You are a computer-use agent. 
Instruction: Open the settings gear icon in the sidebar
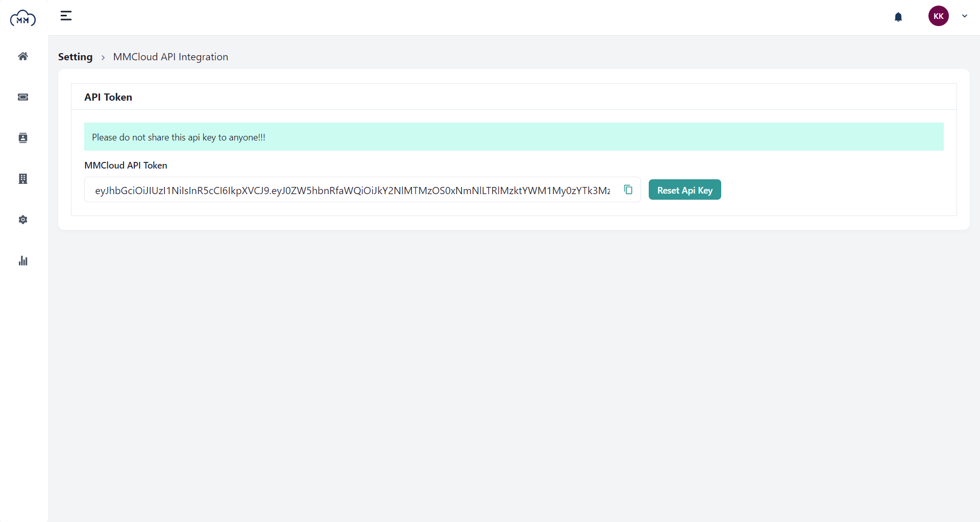coord(23,220)
